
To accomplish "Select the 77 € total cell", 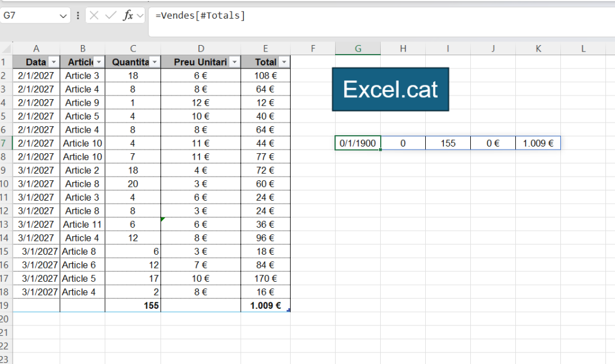I will (x=265, y=157).
